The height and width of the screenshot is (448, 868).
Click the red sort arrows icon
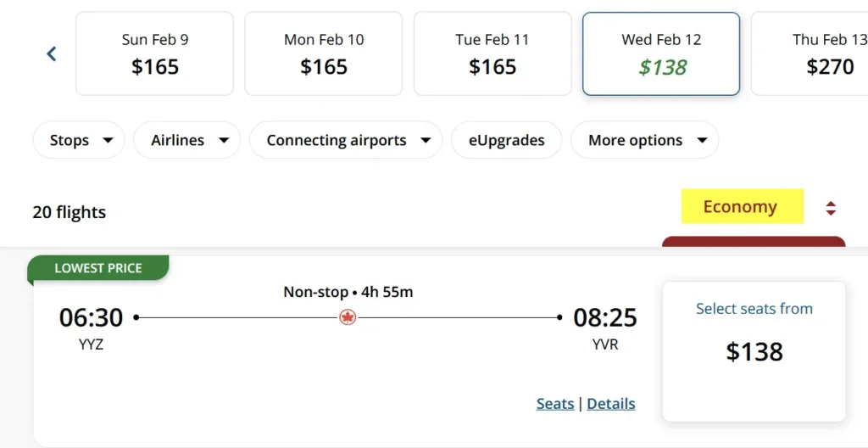(831, 208)
